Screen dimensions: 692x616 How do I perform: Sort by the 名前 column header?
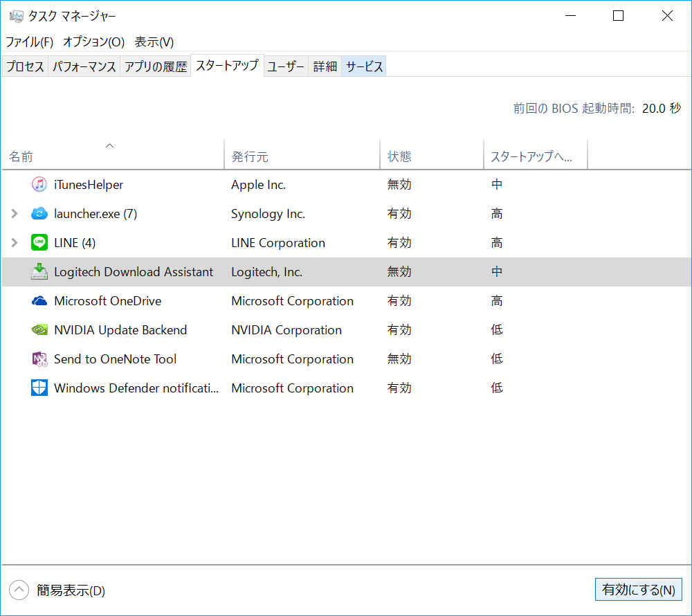point(113,154)
